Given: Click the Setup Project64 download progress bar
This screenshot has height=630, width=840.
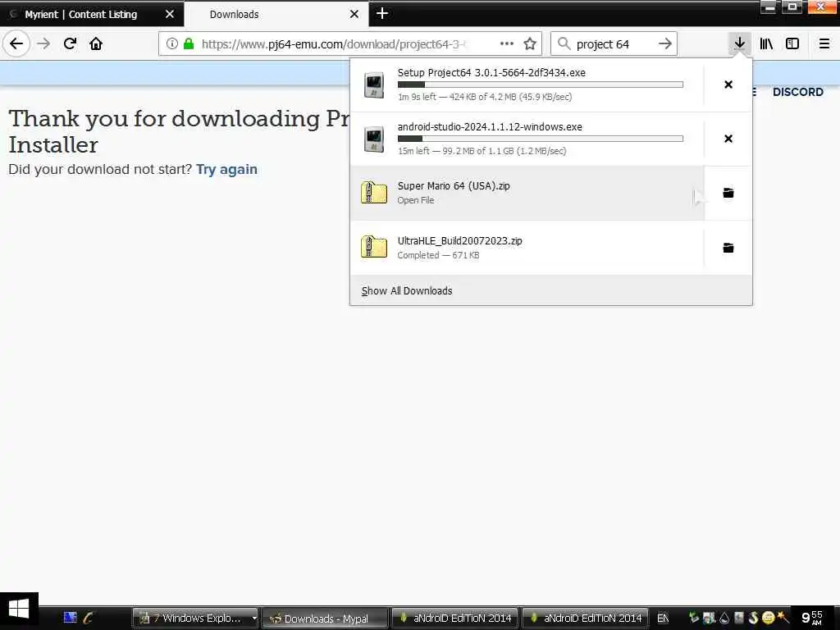Looking at the screenshot, I should (541, 84).
